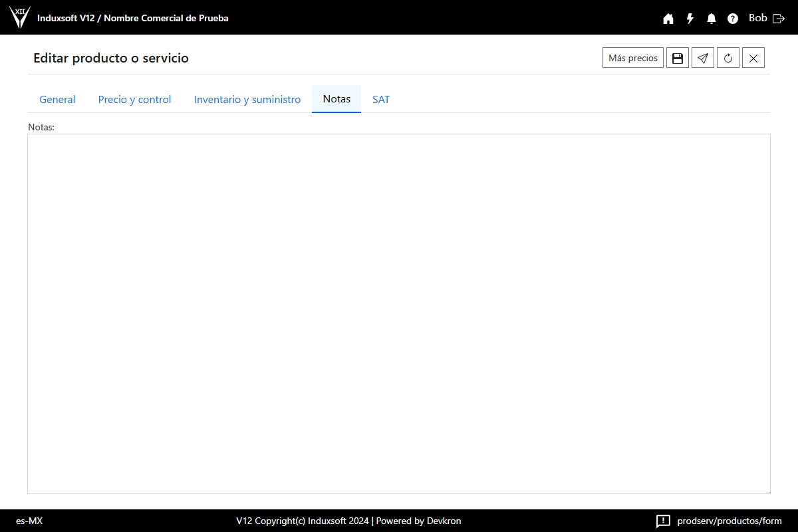Open the feedback icon in the footer
Image resolution: width=798 pixels, height=532 pixels.
coord(663,521)
